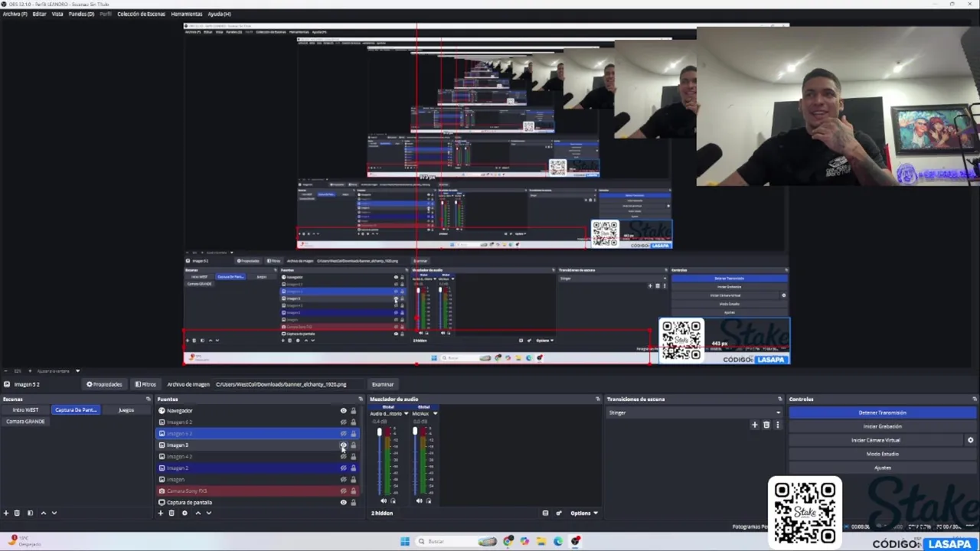Toggle lock on Navegador source
Viewport: 980px width, 551px height.
(353, 411)
